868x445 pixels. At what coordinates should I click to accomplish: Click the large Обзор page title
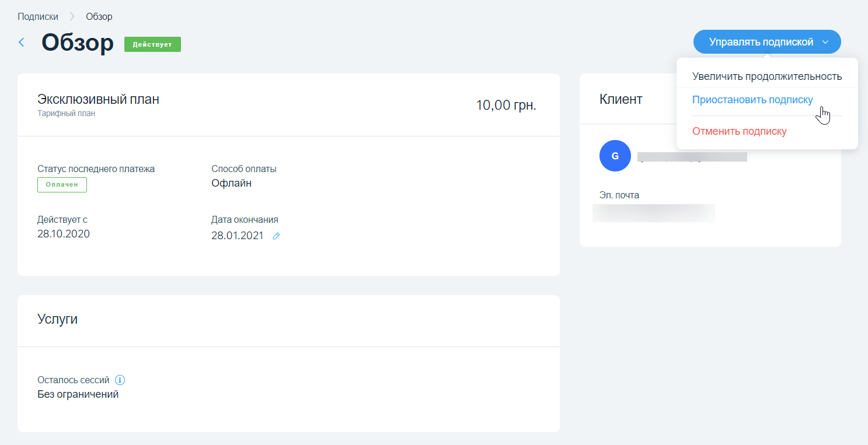[x=78, y=43]
